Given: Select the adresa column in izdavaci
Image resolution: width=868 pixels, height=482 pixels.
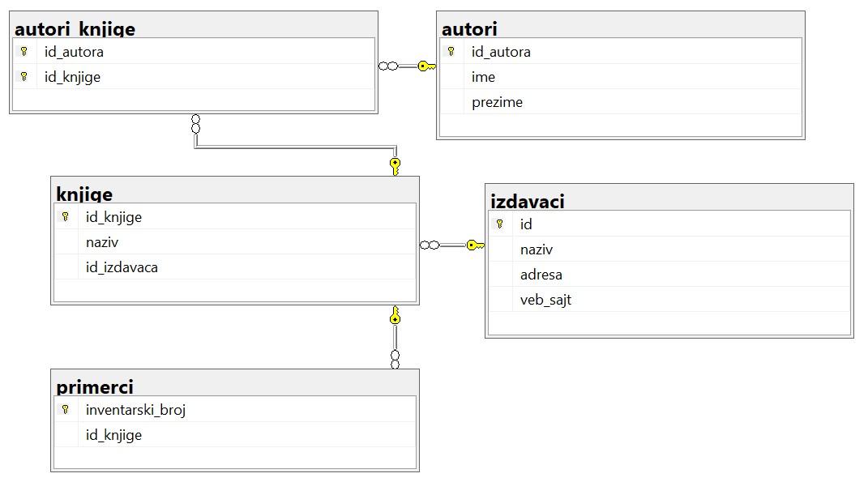Looking at the screenshot, I should click(541, 275).
